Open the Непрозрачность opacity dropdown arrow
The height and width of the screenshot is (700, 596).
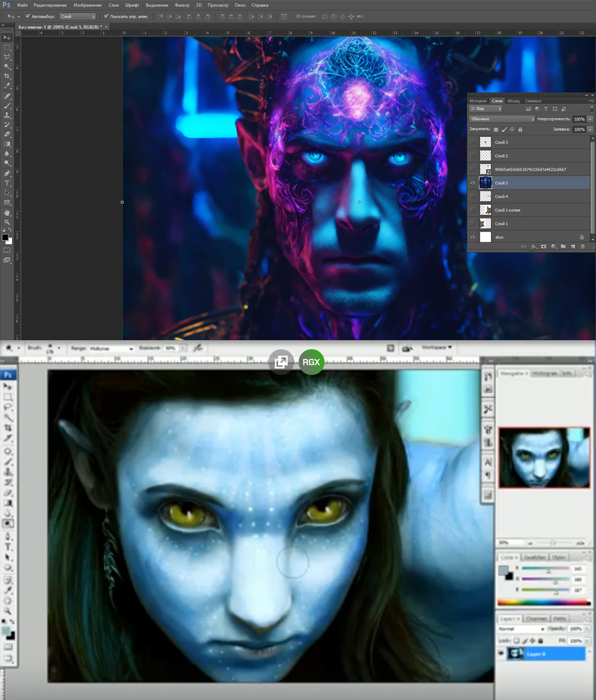(x=590, y=119)
